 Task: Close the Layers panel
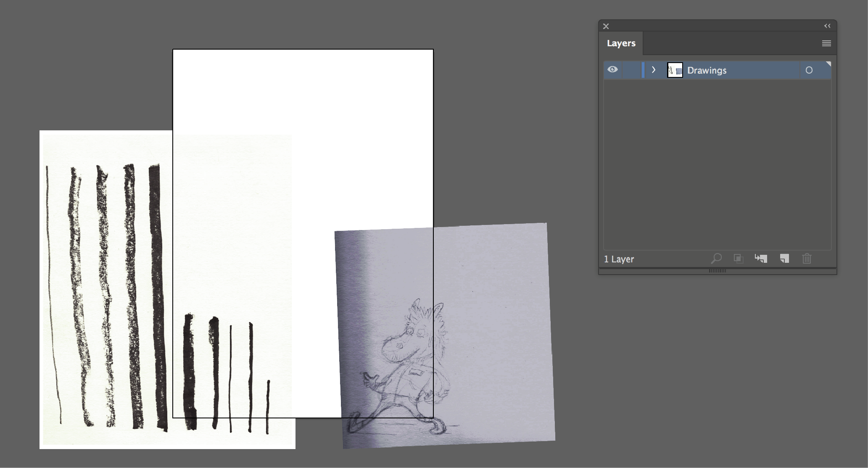(x=606, y=26)
